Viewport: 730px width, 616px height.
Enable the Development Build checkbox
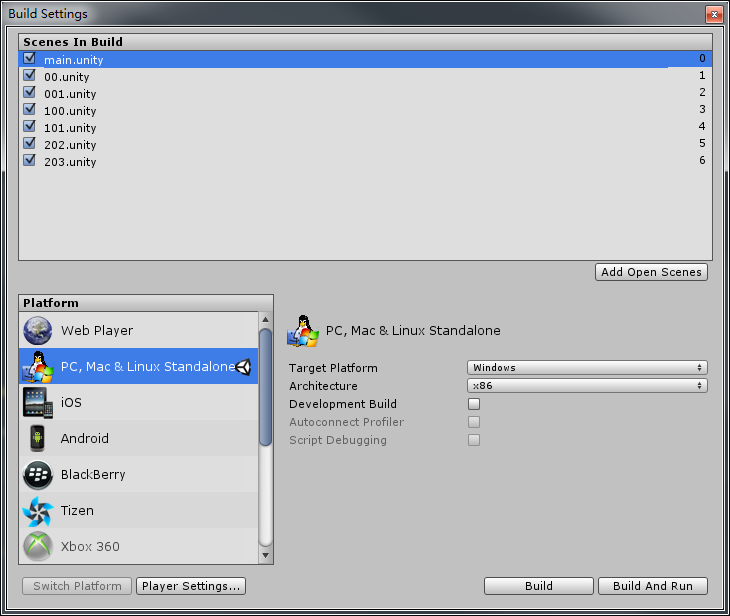(x=474, y=404)
